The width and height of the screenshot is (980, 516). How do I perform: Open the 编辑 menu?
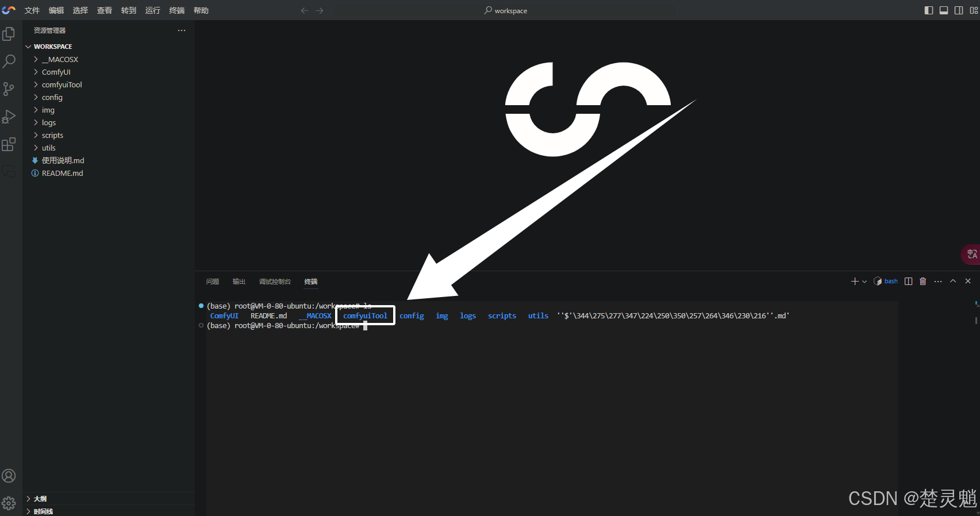[x=56, y=10]
